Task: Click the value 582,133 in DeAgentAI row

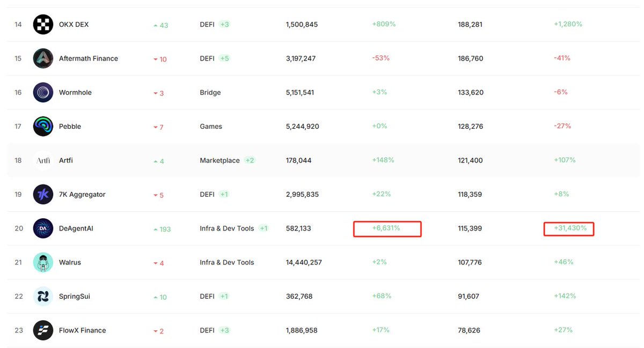Action: pyautogui.click(x=298, y=228)
